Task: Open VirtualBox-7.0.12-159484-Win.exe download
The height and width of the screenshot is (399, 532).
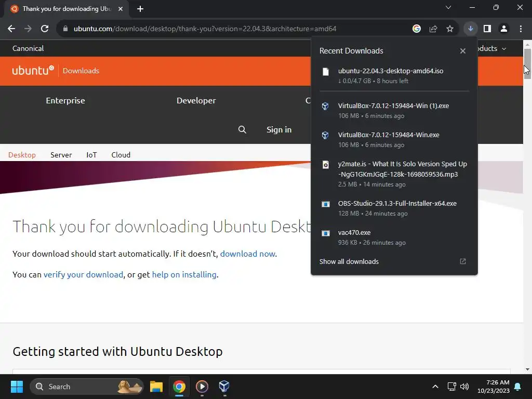Action: pos(394,140)
